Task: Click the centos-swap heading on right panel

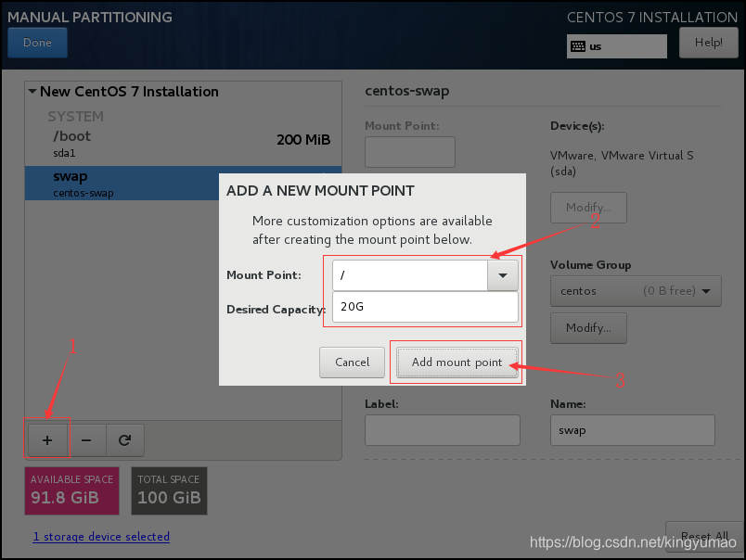Action: 406,91
